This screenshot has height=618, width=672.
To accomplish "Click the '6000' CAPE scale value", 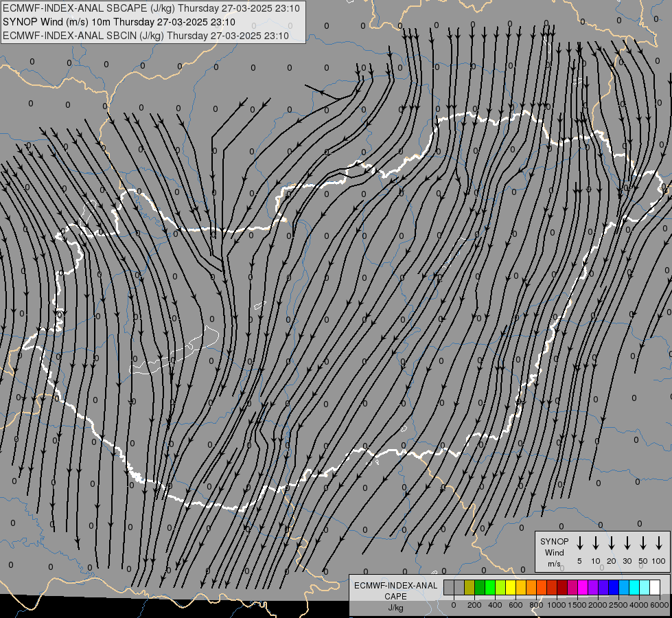I will [x=660, y=605].
